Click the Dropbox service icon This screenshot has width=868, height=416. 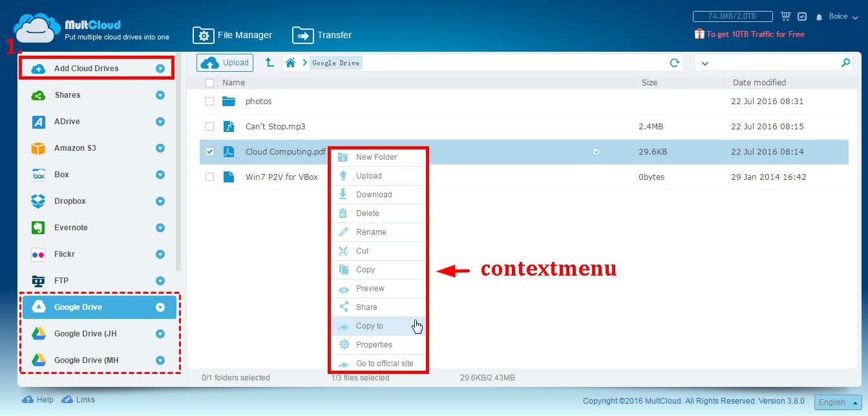point(38,201)
